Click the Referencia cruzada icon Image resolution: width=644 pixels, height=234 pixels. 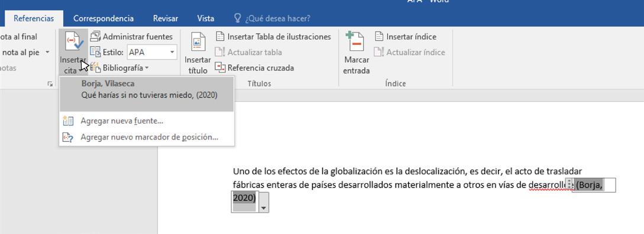pos(220,68)
